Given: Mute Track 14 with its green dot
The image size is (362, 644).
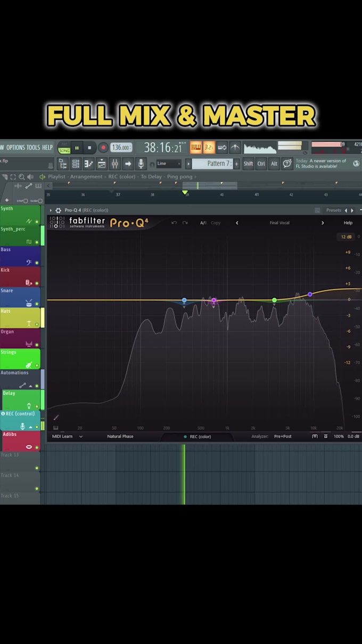Looking at the screenshot, I should pyautogui.click(x=37, y=488).
